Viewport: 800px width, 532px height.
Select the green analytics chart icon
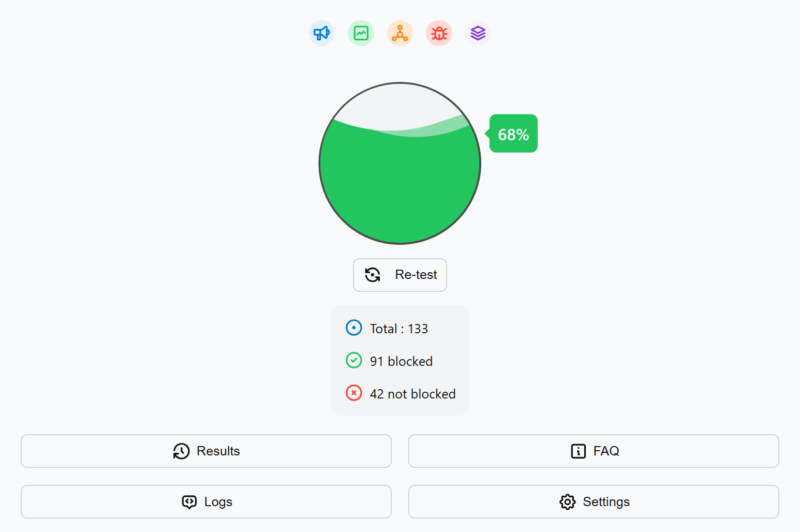(361, 34)
